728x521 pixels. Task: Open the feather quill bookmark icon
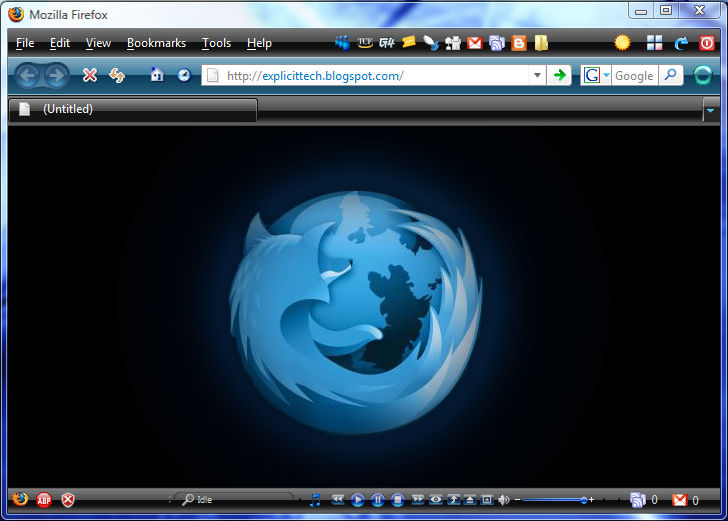(431, 43)
